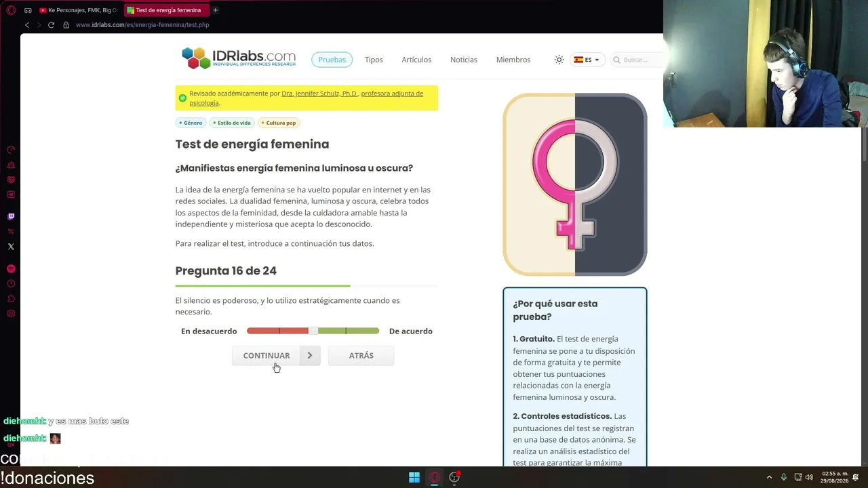Click the ATRÁS button
The image size is (868, 488).
(x=361, y=355)
